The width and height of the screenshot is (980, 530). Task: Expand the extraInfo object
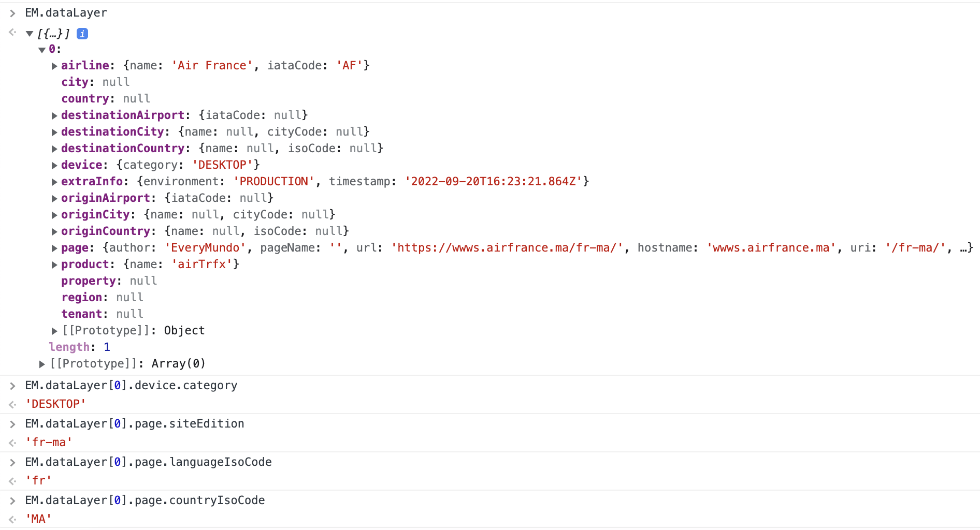point(54,182)
